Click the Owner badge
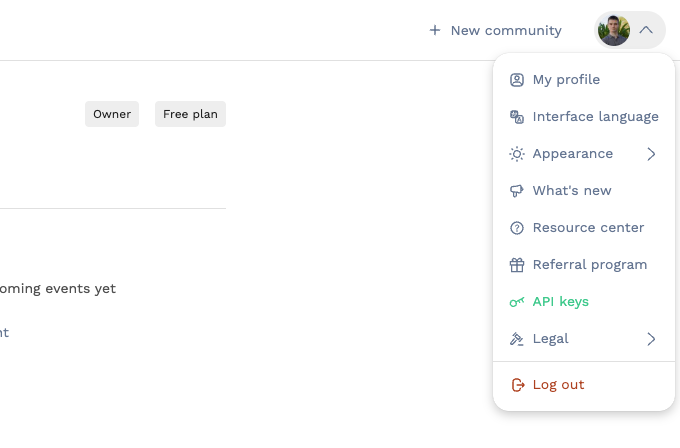Screen dimensions: 680x448 (112, 114)
